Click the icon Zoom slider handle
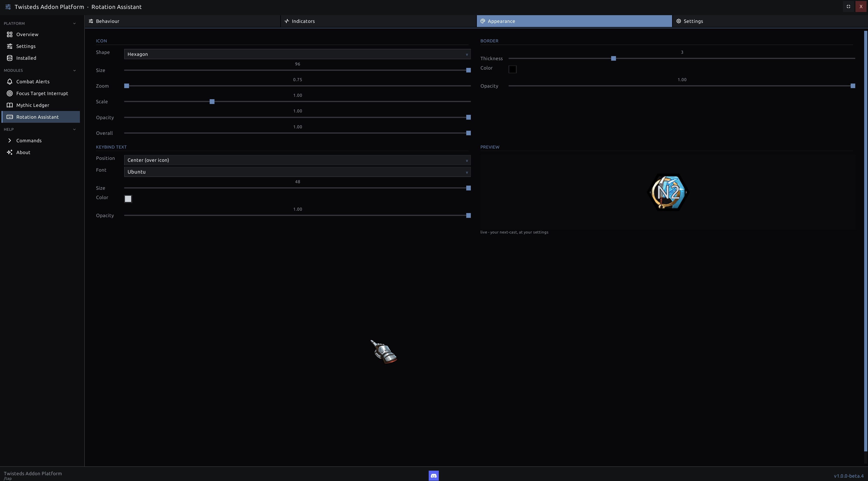This screenshot has height=481, width=868. (127, 86)
